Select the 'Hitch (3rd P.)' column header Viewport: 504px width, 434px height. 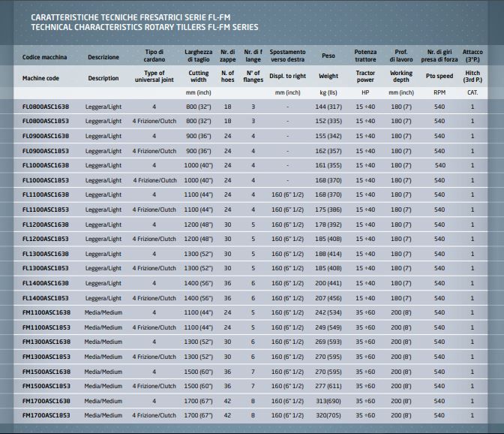472,77
